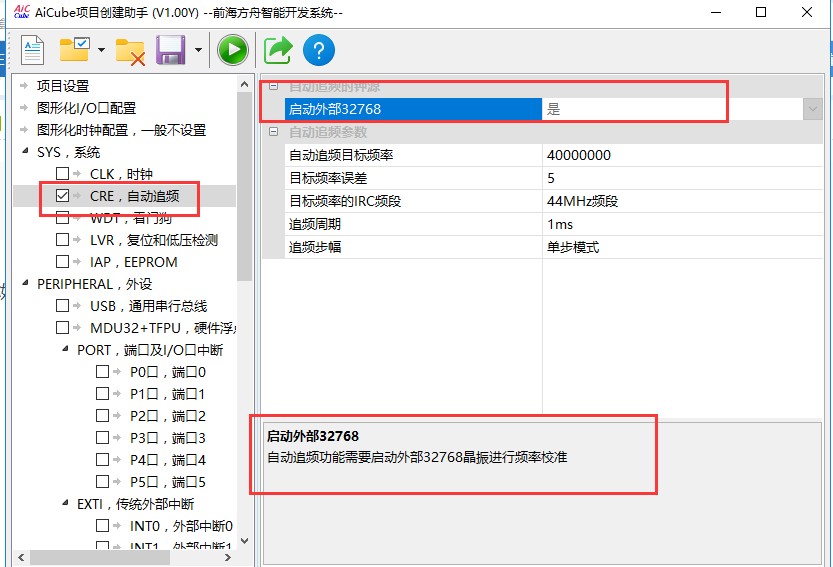Collapse the 自动追频参数 property group
833x567 pixels.
click(x=274, y=131)
